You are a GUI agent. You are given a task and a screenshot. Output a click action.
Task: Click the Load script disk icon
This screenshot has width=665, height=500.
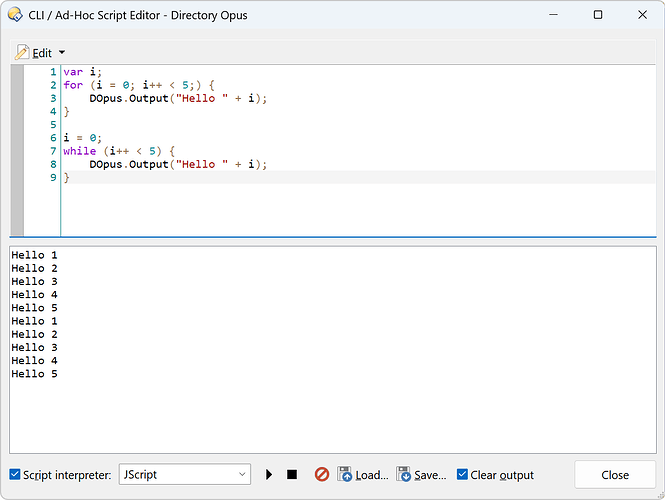click(x=345, y=475)
